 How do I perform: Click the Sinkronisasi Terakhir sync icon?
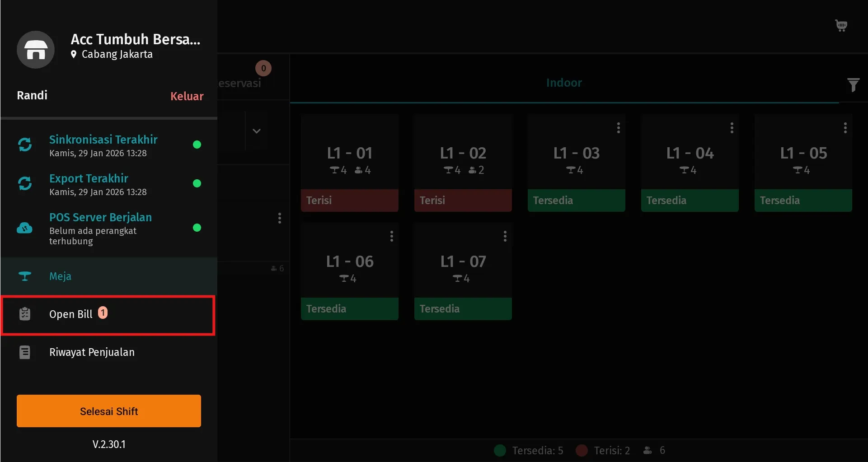tap(25, 145)
